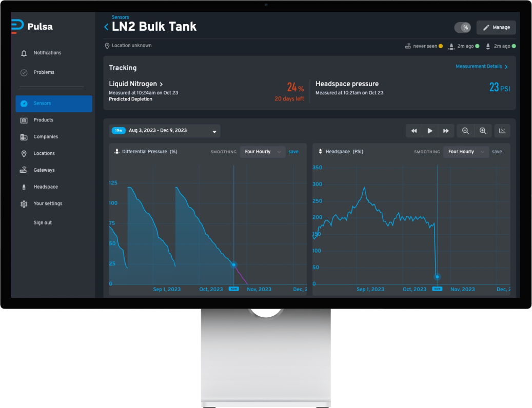This screenshot has width=532, height=408.
Task: Select the Gateways sidebar icon
Action: [24, 170]
